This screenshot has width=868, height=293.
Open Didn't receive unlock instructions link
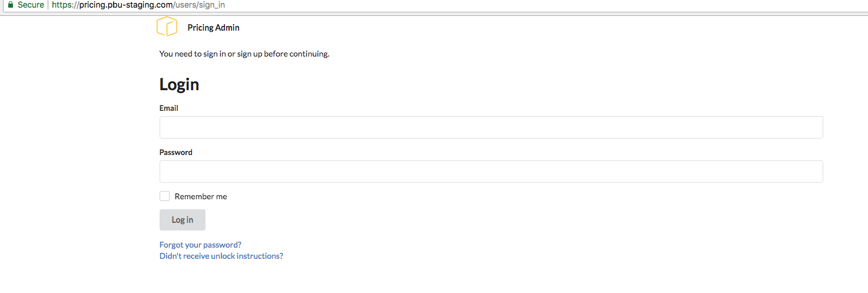click(221, 256)
